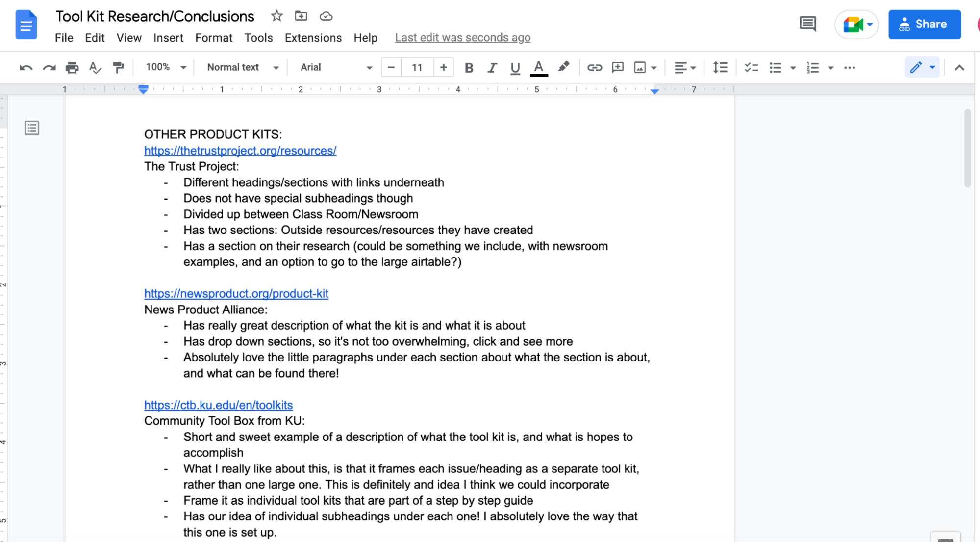
Task: Insert a link using the toolbar icon
Action: pyautogui.click(x=595, y=67)
